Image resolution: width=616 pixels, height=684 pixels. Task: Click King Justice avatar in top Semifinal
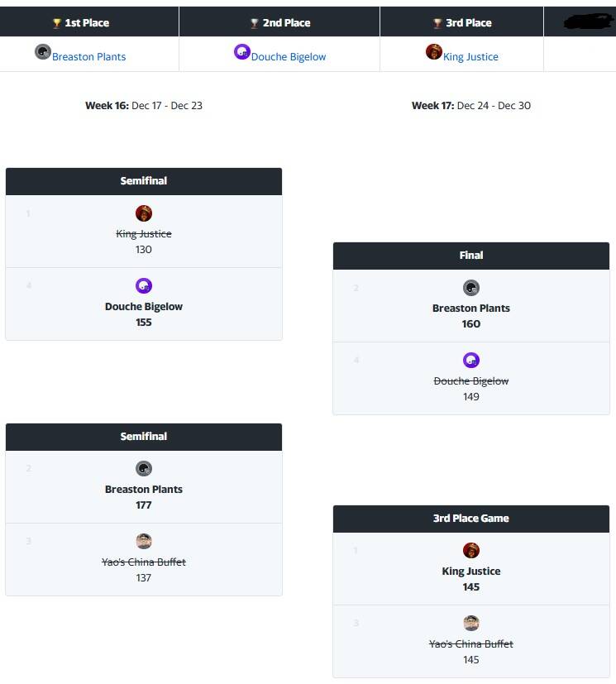(x=143, y=213)
